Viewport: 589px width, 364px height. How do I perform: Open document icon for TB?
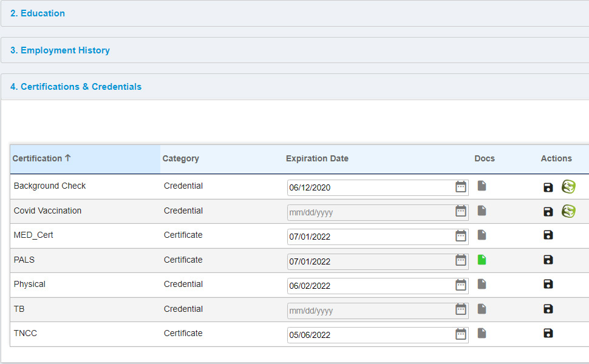pyautogui.click(x=482, y=309)
